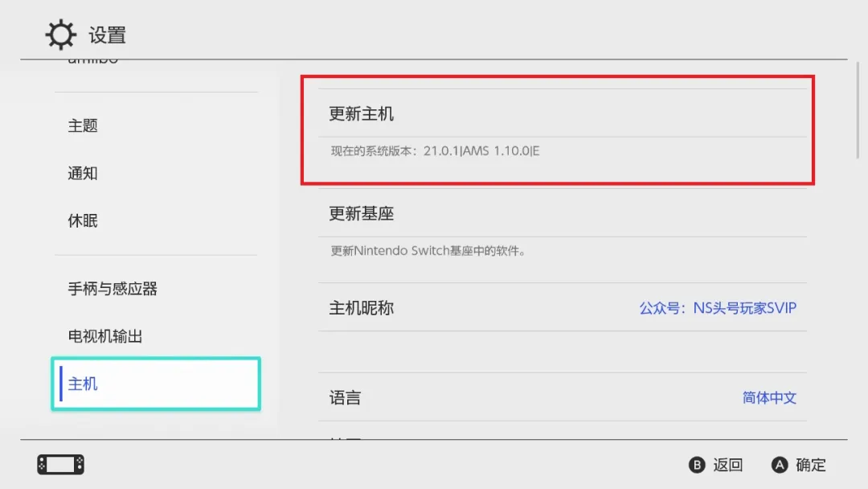The height and width of the screenshot is (489, 868).
Task: Open the 主机昵称 setting row
Action: tap(362, 308)
